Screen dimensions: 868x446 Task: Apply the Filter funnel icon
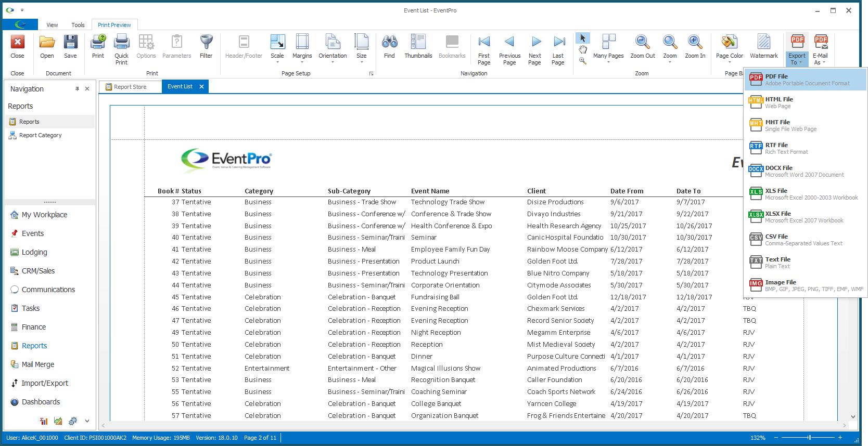(206, 43)
